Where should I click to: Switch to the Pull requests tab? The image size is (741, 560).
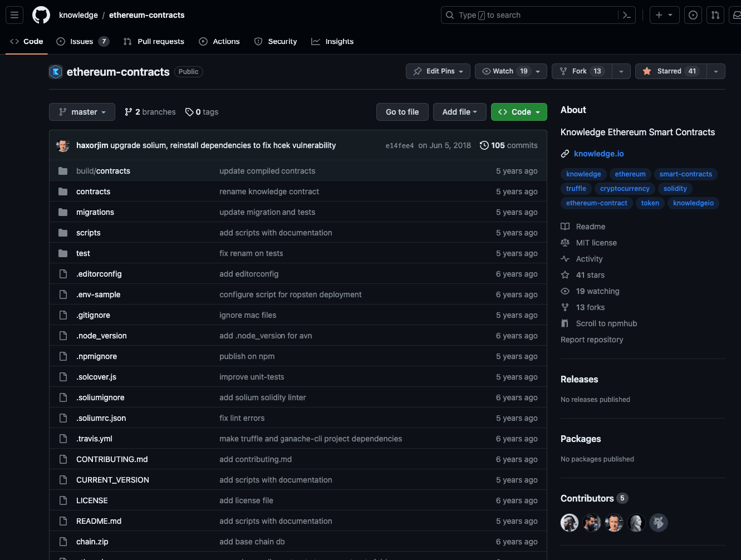coord(154,41)
